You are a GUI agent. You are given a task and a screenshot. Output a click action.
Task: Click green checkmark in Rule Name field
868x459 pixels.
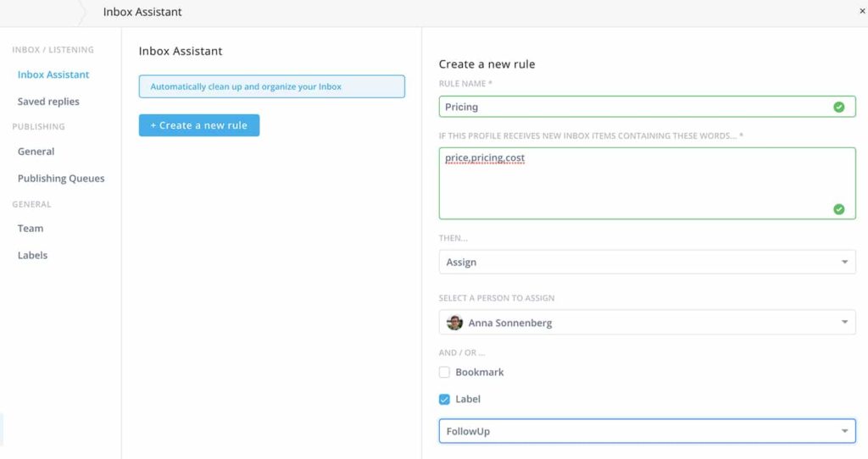tap(838, 107)
